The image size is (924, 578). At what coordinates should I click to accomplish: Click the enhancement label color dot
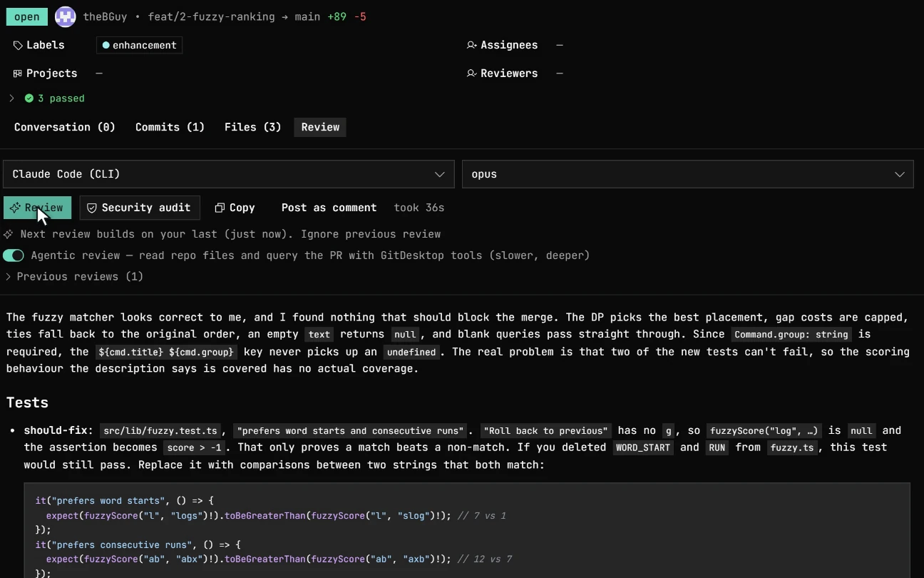106,45
